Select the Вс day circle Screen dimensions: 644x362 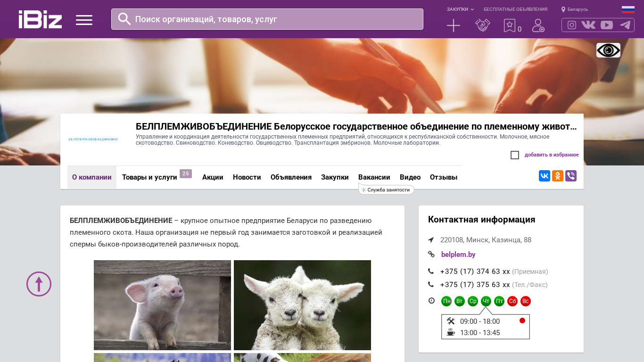526,301
